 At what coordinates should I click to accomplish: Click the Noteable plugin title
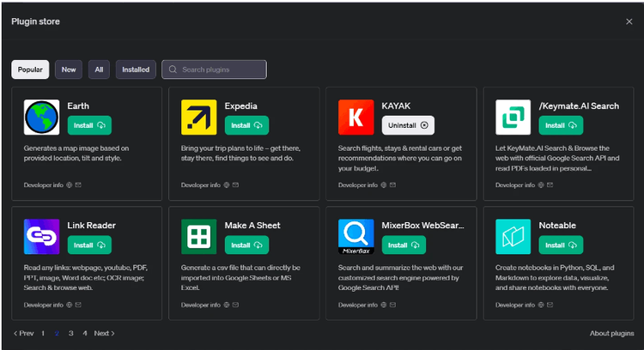(x=557, y=226)
